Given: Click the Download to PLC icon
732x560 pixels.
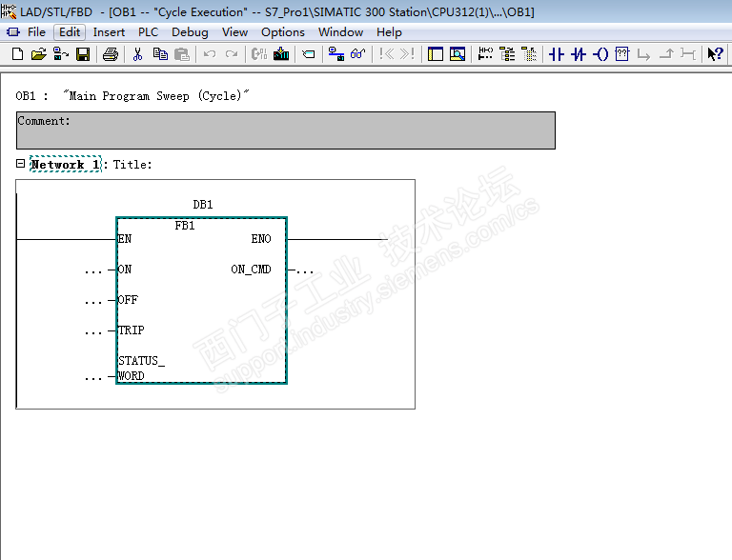Looking at the screenshot, I should pyautogui.click(x=281, y=54).
